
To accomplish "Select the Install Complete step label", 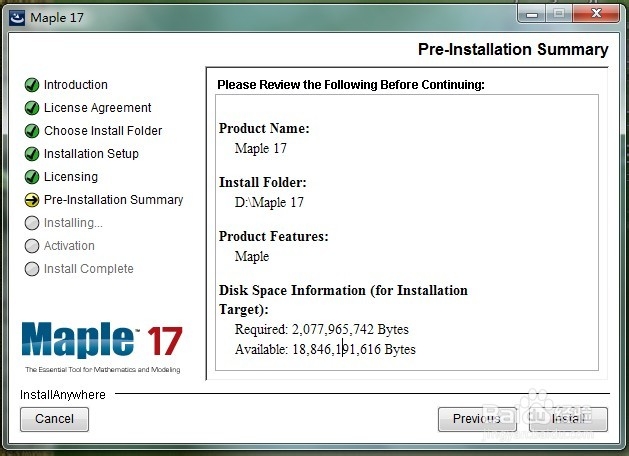I will 89,269.
